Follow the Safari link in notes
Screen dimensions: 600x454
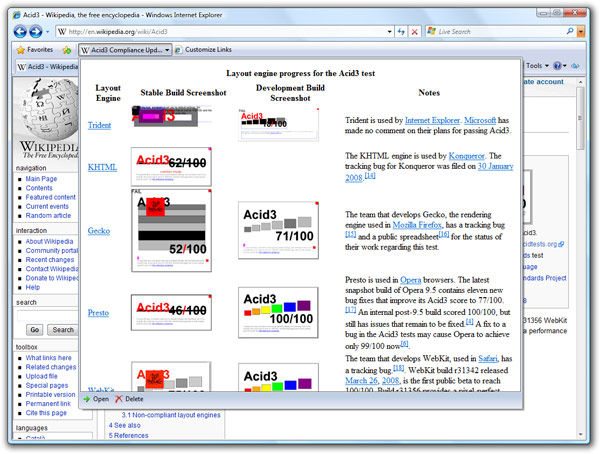pyautogui.click(x=488, y=359)
